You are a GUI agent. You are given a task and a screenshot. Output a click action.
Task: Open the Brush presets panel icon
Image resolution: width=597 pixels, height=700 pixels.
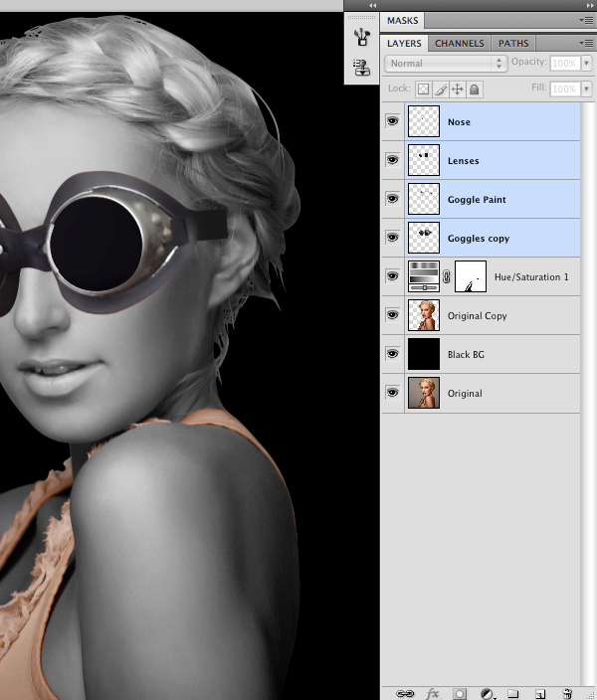click(361, 37)
